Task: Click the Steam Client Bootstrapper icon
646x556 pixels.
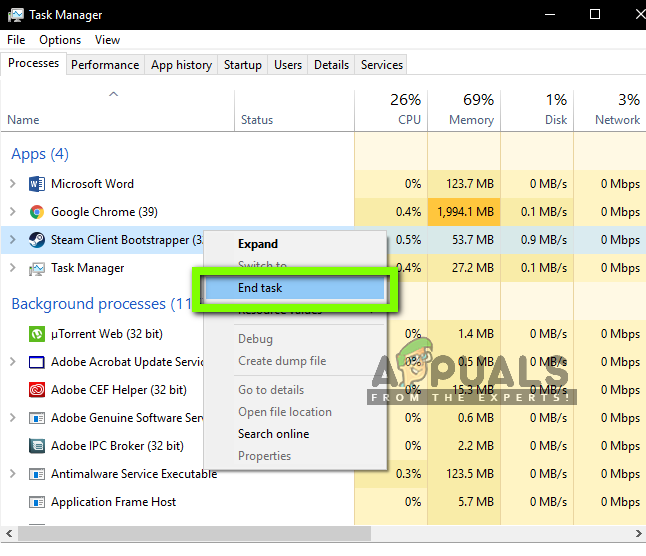Action: click(37, 240)
